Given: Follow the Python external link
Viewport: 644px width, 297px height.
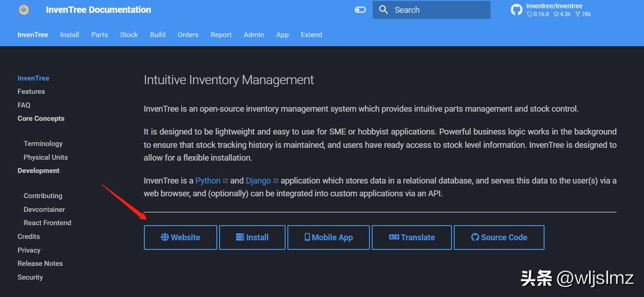Looking at the screenshot, I should point(208,181).
